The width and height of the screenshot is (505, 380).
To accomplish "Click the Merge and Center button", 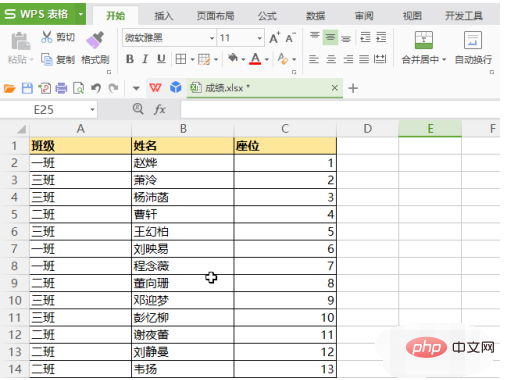I will point(424,48).
